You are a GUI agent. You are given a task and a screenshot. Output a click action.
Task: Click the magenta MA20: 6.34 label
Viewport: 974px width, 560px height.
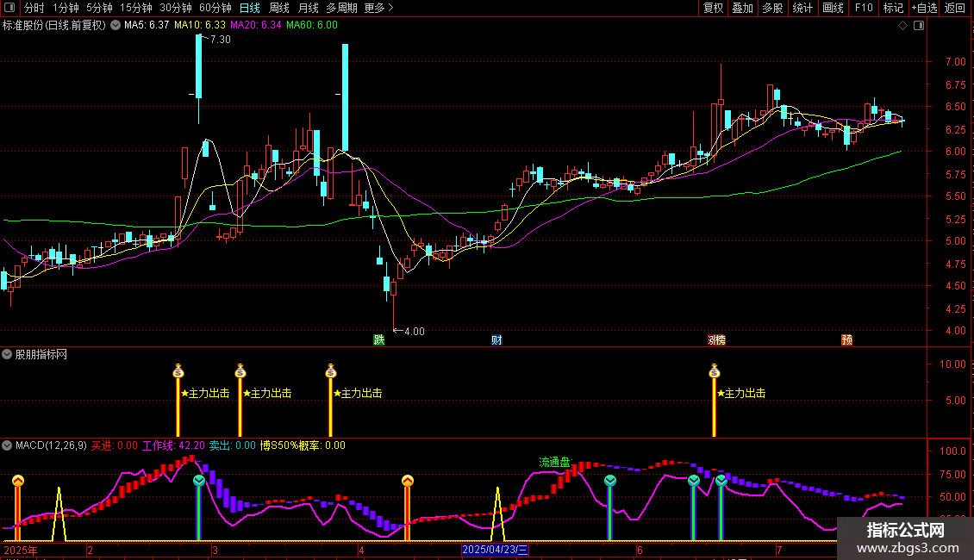pyautogui.click(x=256, y=25)
